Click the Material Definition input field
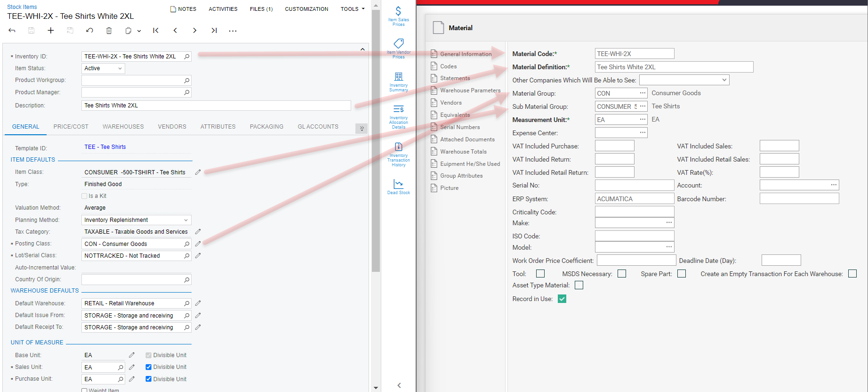The width and height of the screenshot is (868, 392). pyautogui.click(x=674, y=67)
